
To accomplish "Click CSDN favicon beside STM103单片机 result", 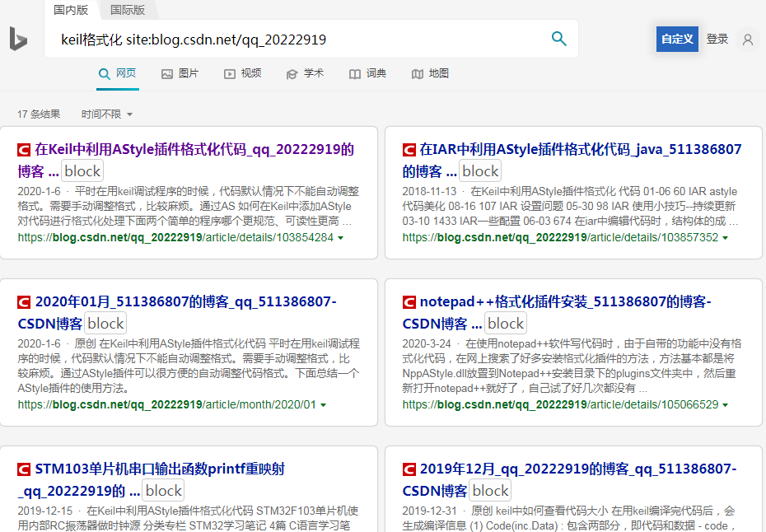I will click(24, 469).
